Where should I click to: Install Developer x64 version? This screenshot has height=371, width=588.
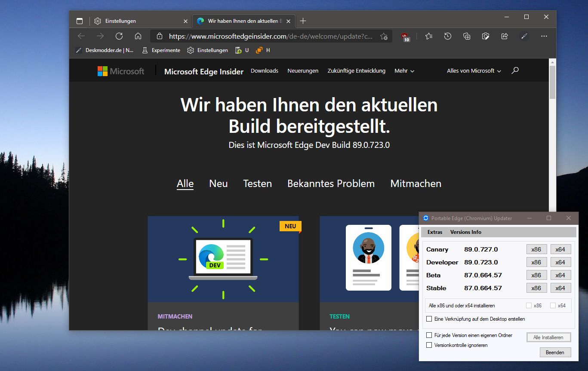tap(560, 262)
